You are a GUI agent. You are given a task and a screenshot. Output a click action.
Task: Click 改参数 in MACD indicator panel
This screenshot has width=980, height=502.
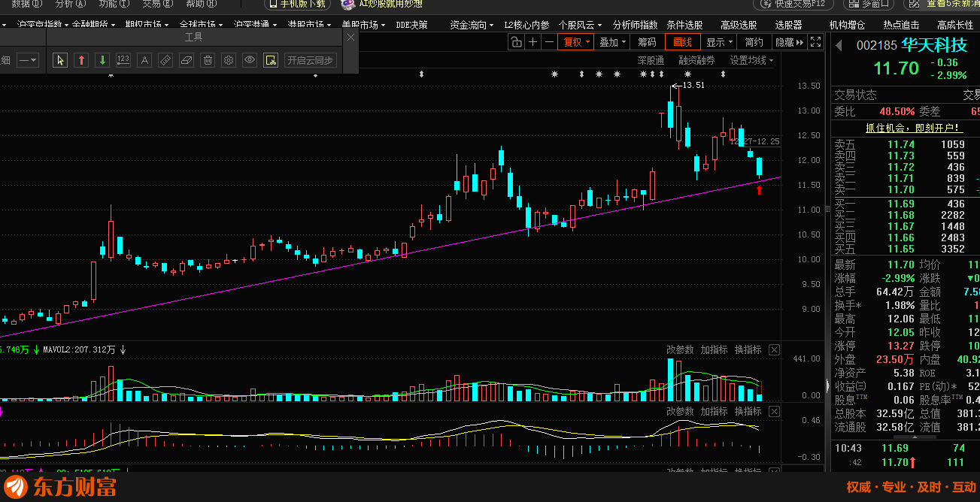[x=680, y=411]
